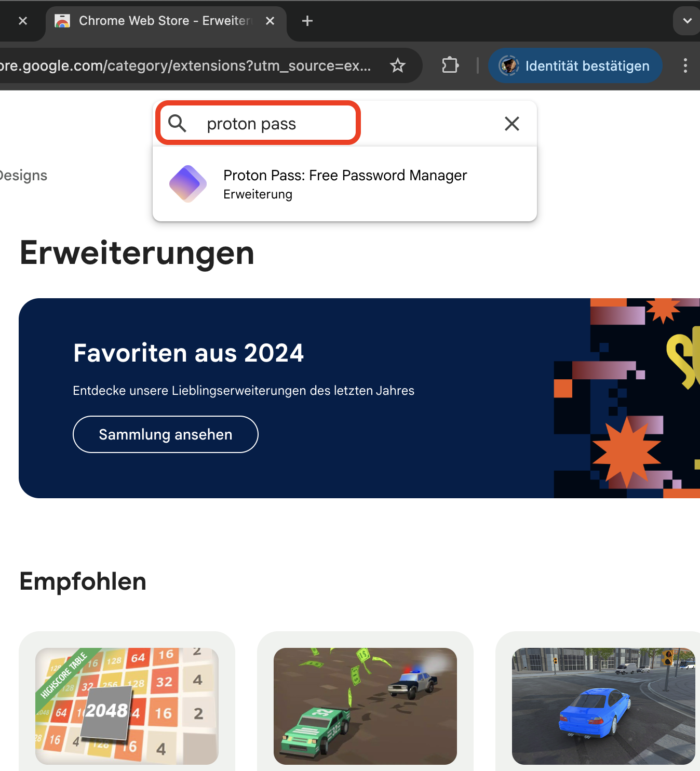700x771 pixels.
Task: Click the Empfohlen section heading
Action: [83, 581]
